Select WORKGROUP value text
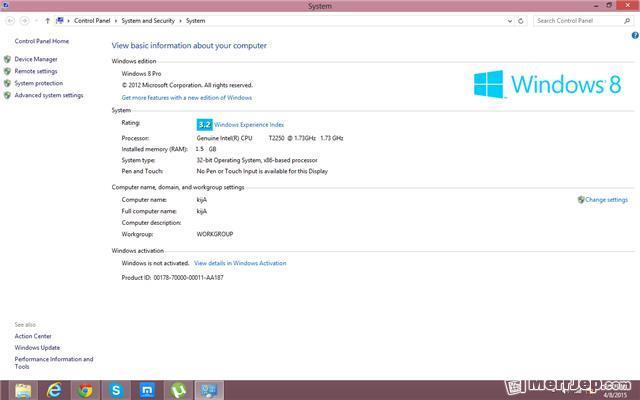640x400 pixels. 215,234
